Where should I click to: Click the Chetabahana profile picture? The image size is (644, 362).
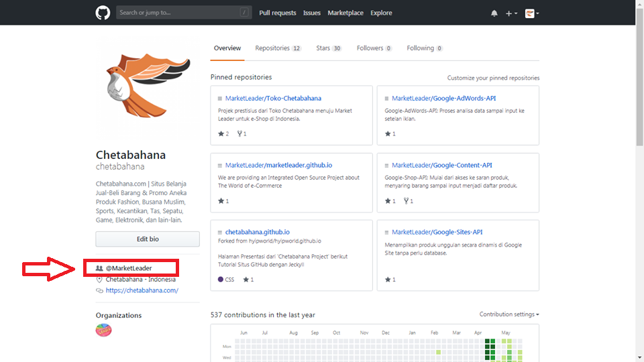148,87
